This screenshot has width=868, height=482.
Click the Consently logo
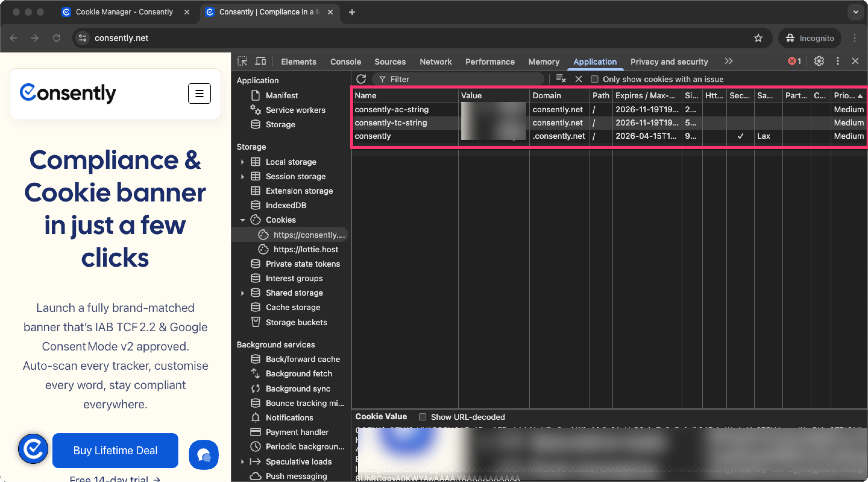[x=68, y=94]
